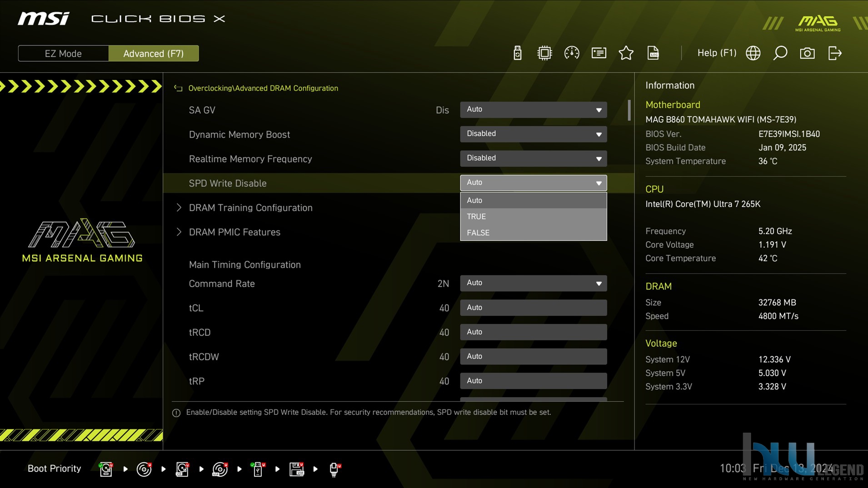
Task: Choose Auto in SPD Write Disable list
Action: pos(533,200)
